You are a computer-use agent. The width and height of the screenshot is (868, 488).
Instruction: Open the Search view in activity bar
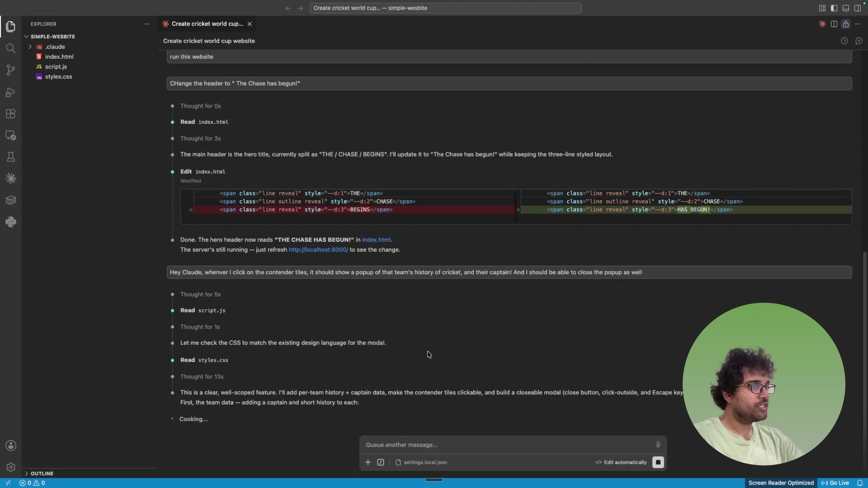pyautogui.click(x=10, y=48)
